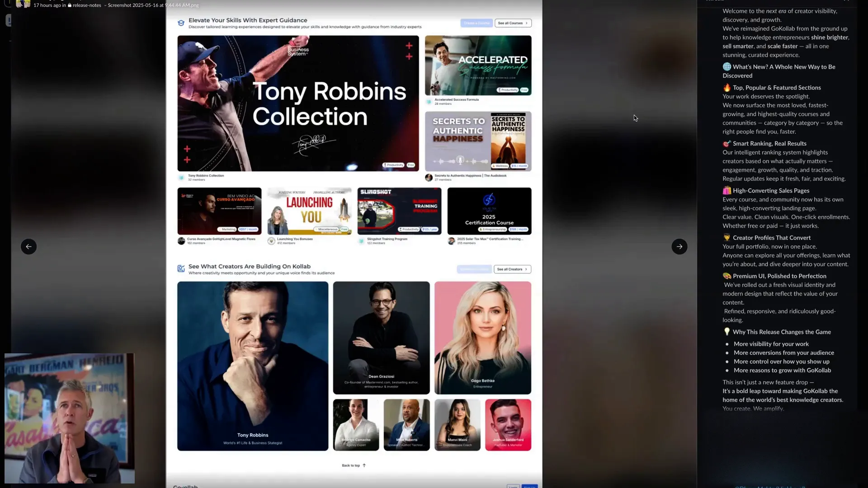Open the Mike Roberts creator card
Image resolution: width=868 pixels, height=488 pixels.
(406, 425)
